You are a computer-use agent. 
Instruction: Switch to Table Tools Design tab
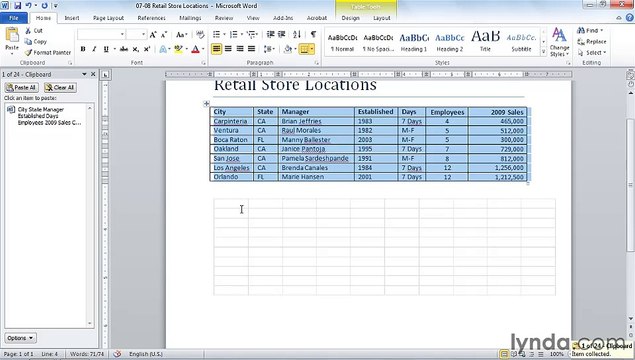pyautogui.click(x=350, y=18)
